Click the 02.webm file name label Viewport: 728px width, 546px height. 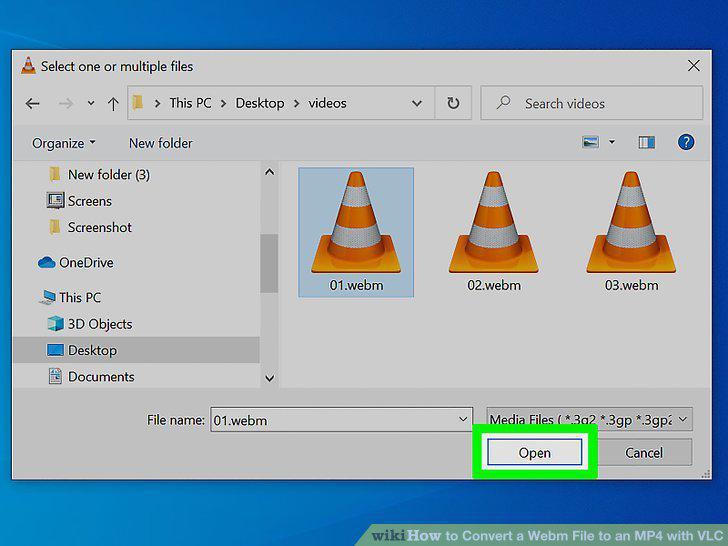[x=494, y=285]
